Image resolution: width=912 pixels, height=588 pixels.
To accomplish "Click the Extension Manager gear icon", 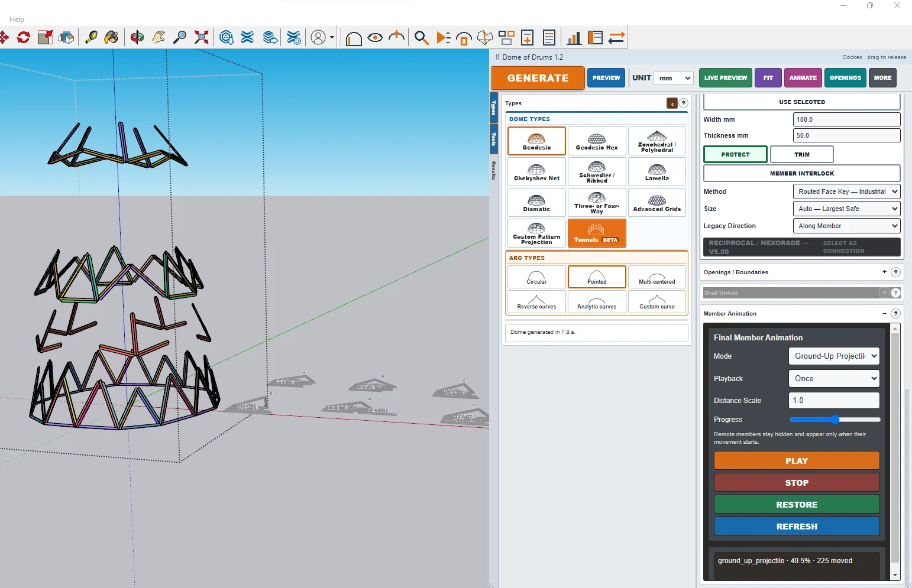I will (293, 38).
